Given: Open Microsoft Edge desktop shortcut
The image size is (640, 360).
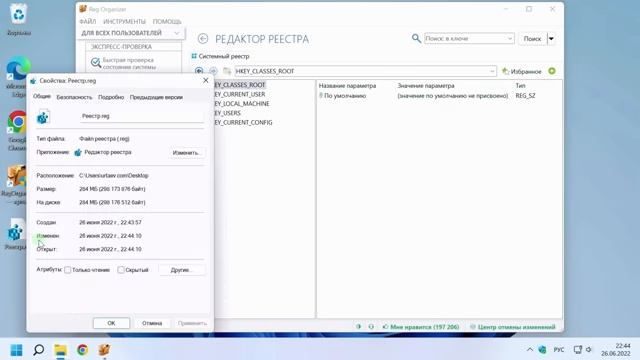Looking at the screenshot, I should pos(18,69).
